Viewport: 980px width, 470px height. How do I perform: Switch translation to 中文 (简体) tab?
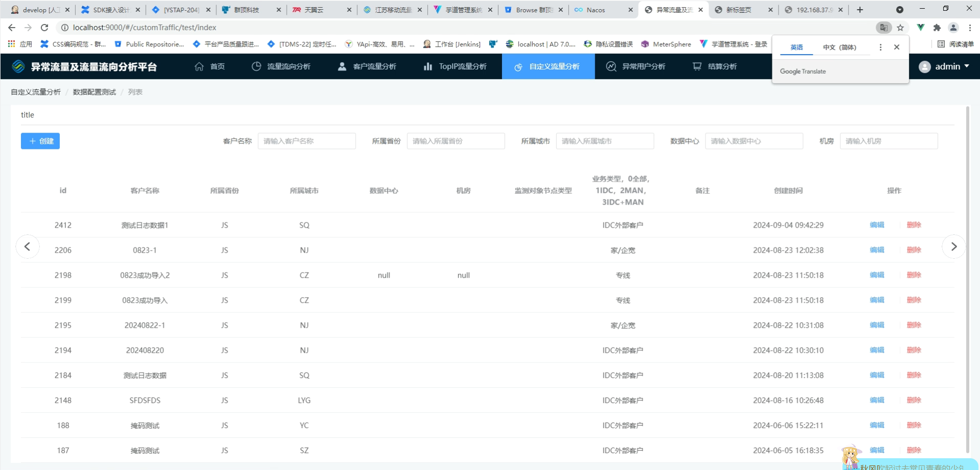[839, 47]
